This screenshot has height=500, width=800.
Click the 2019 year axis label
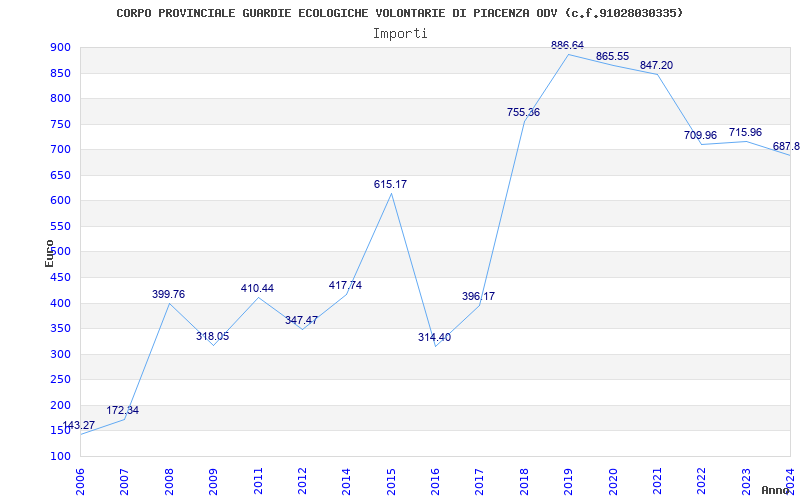pyautogui.click(x=568, y=481)
